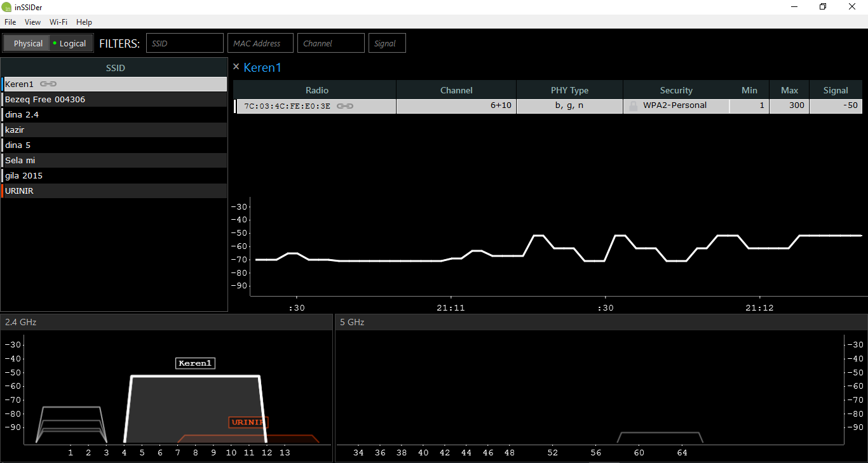Image resolution: width=868 pixels, height=463 pixels.
Task: Open the File menu
Action: [10, 22]
